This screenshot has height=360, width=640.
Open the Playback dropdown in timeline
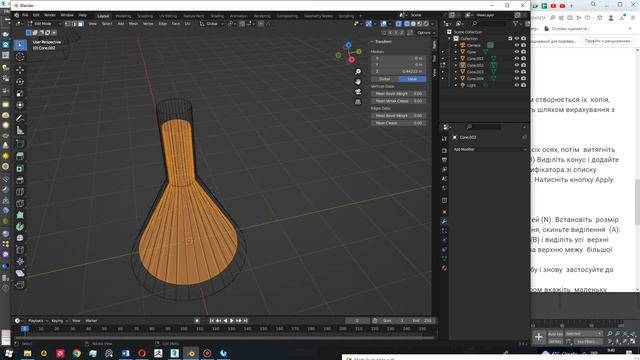(x=38, y=321)
